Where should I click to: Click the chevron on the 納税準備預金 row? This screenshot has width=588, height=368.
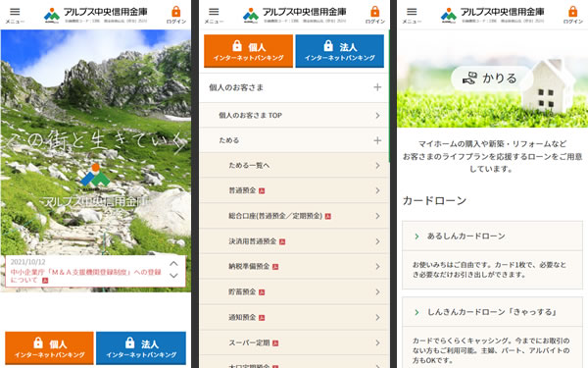377,267
